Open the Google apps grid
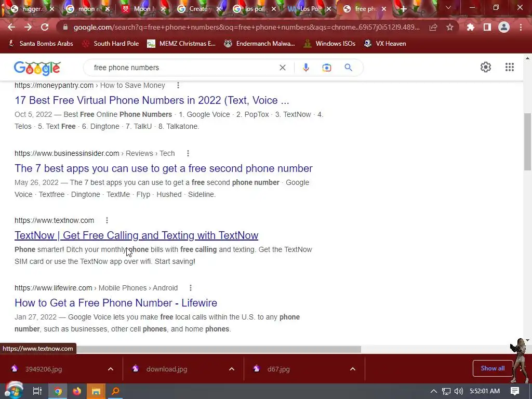 (510, 67)
